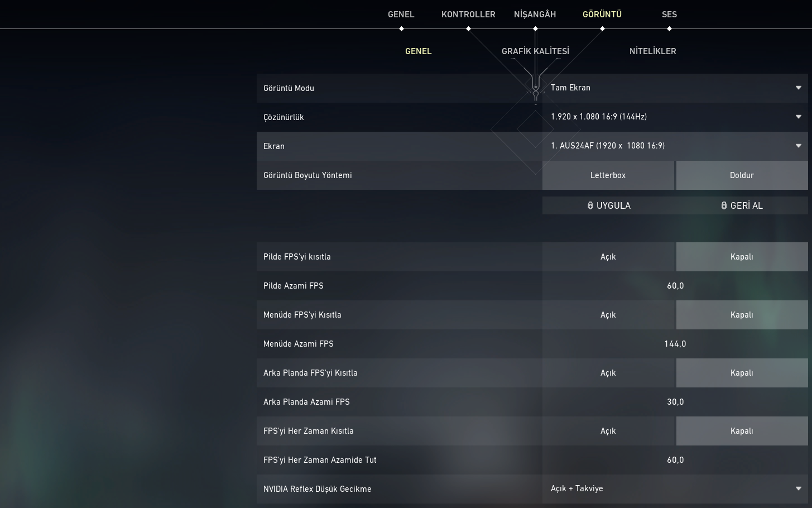Click the "Arka Planda Azami FPS" label
This screenshot has height=508, width=812.
pos(306,402)
